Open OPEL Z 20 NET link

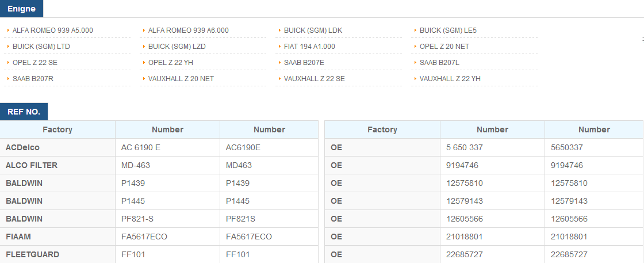pyautogui.click(x=444, y=47)
